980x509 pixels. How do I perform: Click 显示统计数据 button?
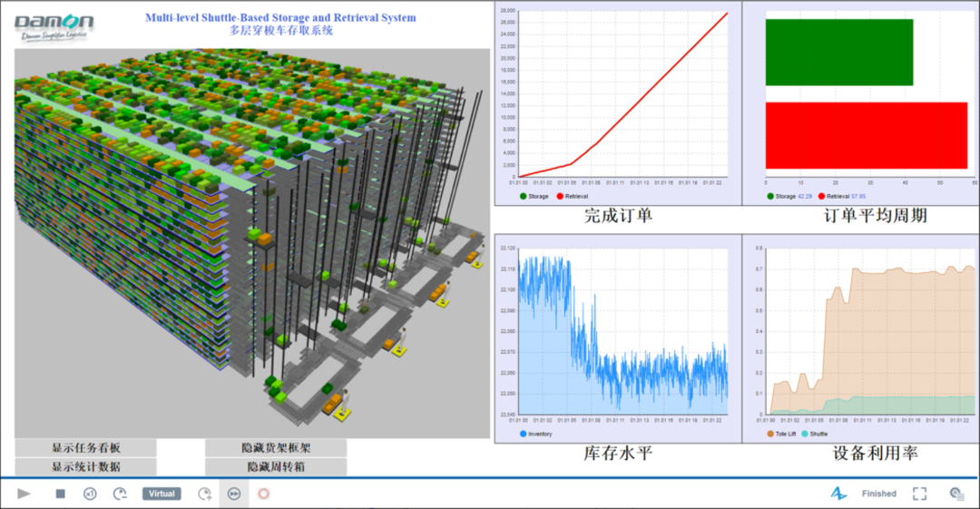pos(86,467)
